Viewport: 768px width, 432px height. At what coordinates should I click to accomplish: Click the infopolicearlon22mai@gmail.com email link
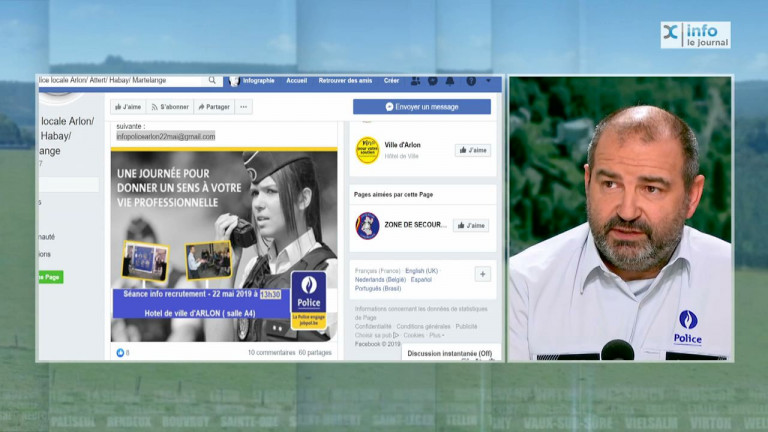point(166,137)
